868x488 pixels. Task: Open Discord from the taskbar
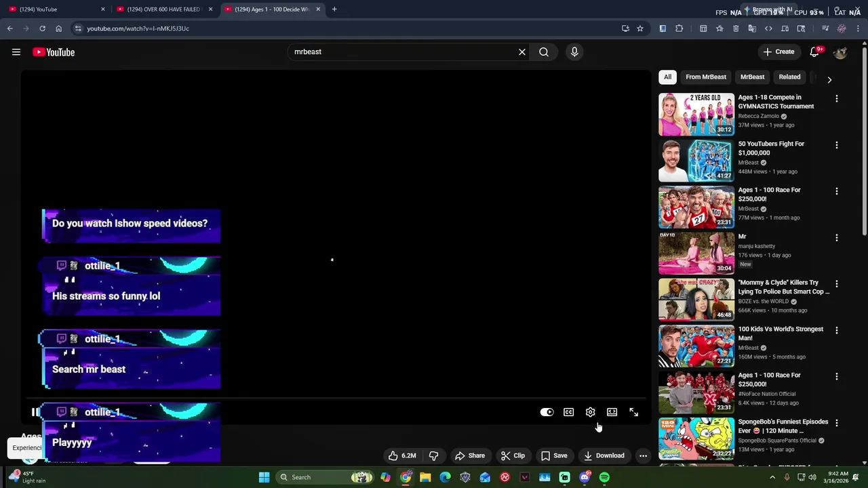[x=585, y=477]
